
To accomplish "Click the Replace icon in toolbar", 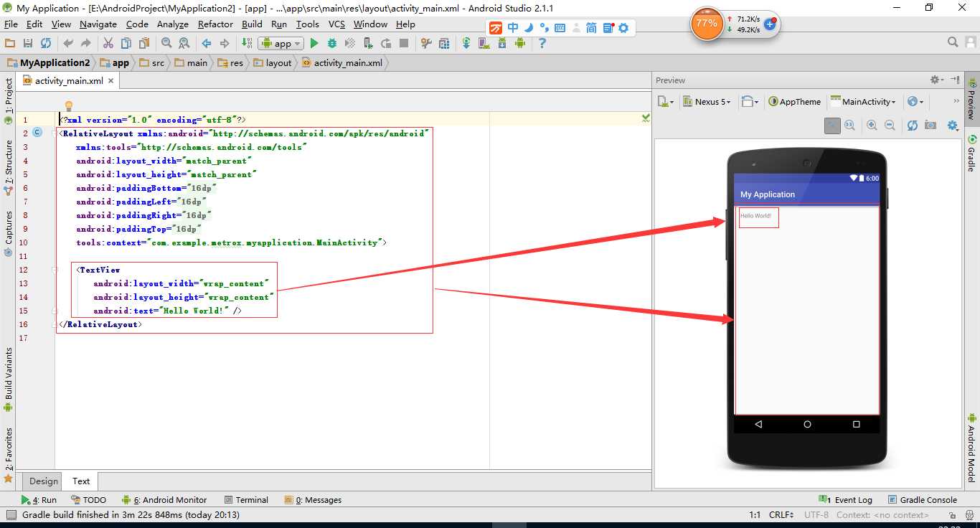I will click(184, 44).
